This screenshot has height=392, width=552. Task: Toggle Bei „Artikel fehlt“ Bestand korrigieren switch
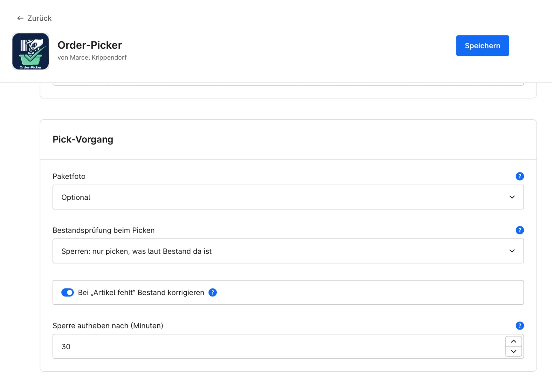click(68, 293)
